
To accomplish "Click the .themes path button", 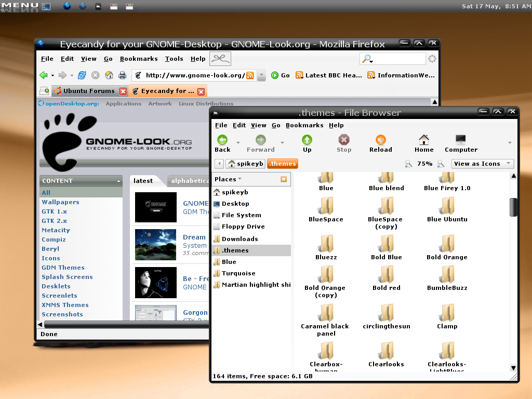I will (283, 164).
